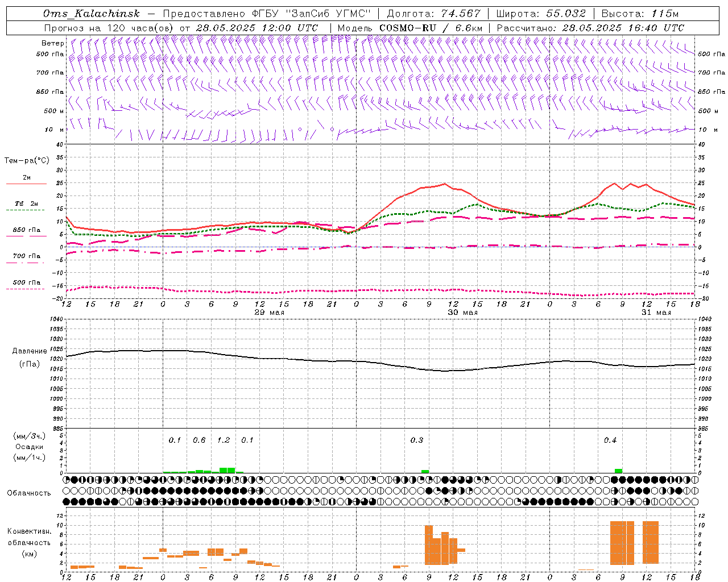Viewport: 728px width, 582px height.
Task: Click the green precipitation bar under 0.3
Action: [x=425, y=471]
